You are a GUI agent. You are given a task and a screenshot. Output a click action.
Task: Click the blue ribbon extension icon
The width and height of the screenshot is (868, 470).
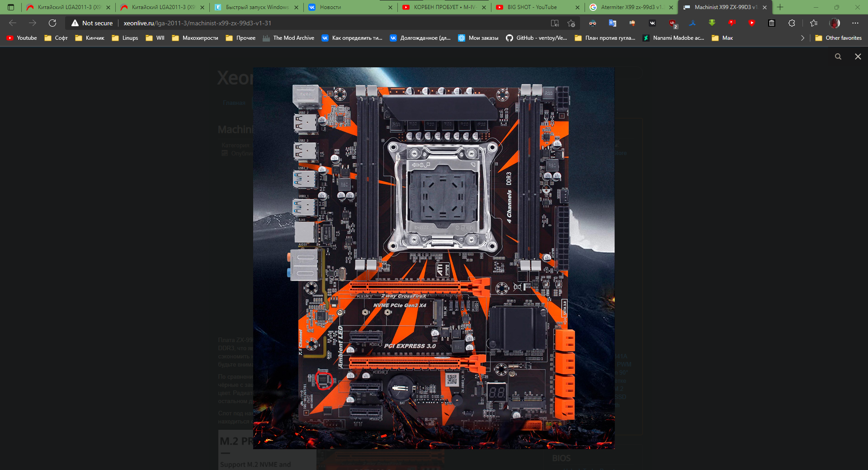692,23
